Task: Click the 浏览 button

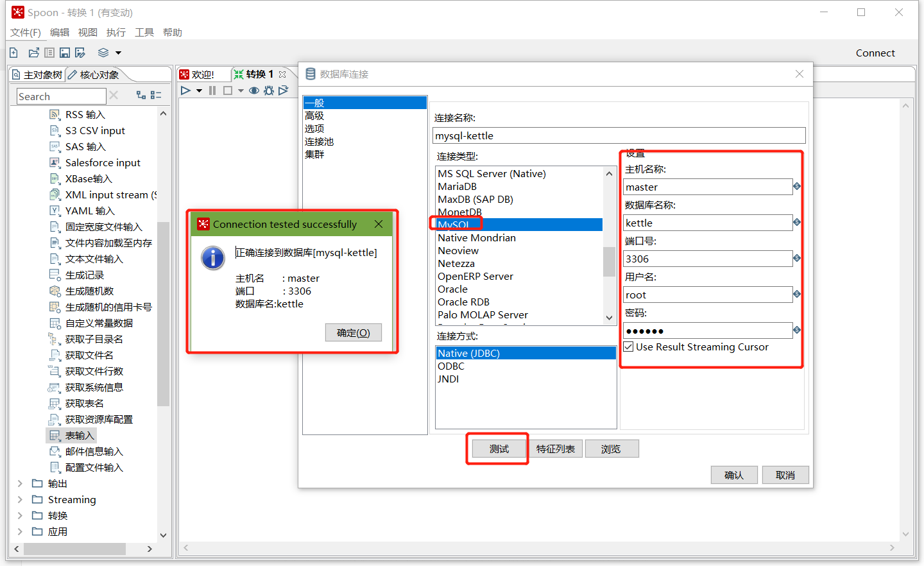Action: tap(612, 449)
